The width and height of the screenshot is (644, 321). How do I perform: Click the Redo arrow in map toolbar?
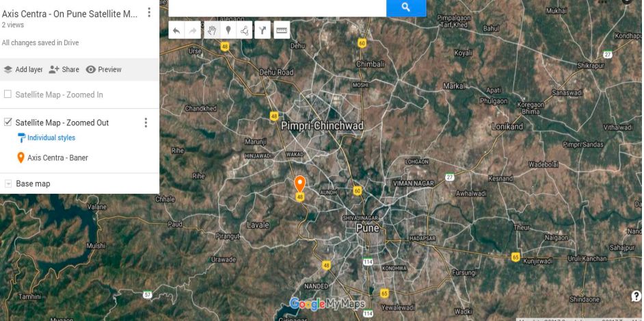click(x=193, y=30)
